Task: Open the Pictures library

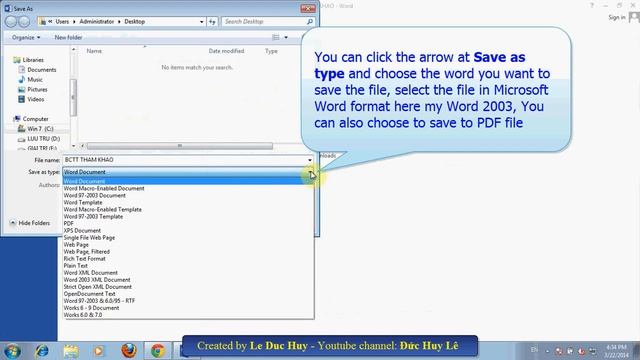Action: point(37,89)
